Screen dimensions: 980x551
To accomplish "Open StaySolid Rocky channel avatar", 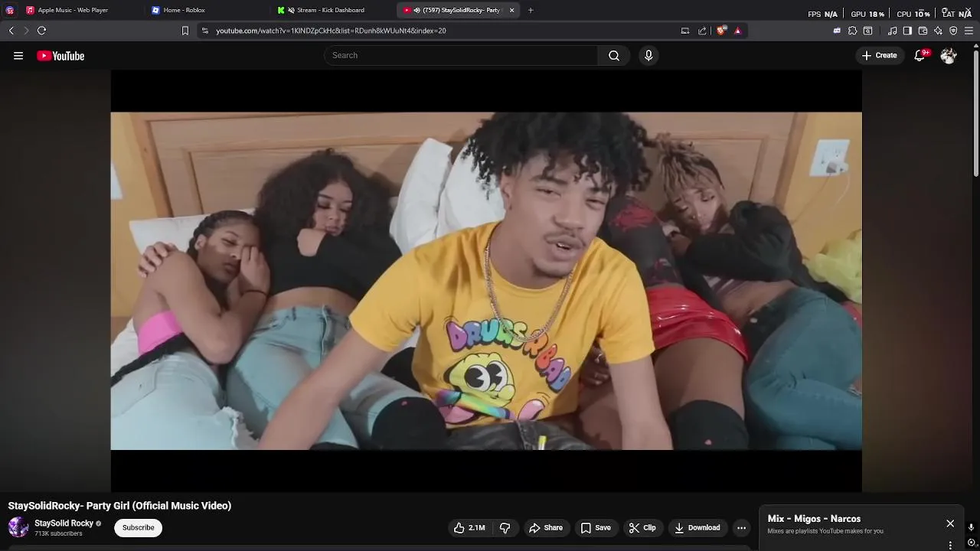I will (x=18, y=527).
